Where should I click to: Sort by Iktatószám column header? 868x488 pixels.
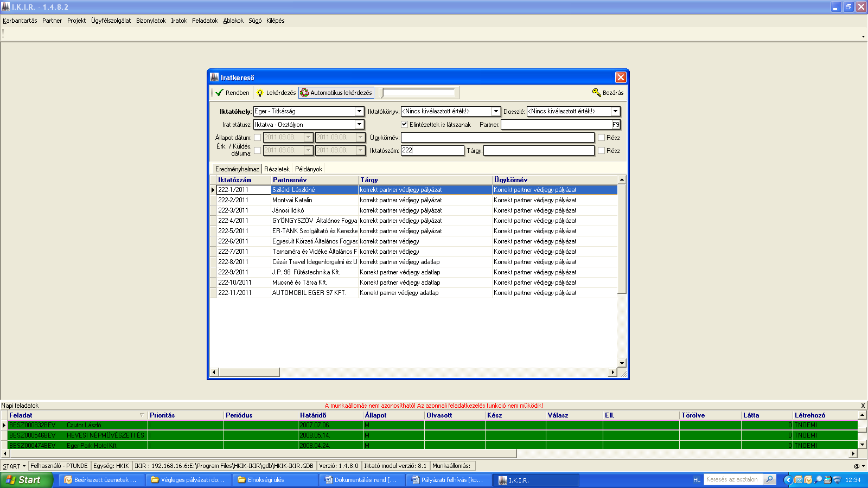(x=244, y=180)
